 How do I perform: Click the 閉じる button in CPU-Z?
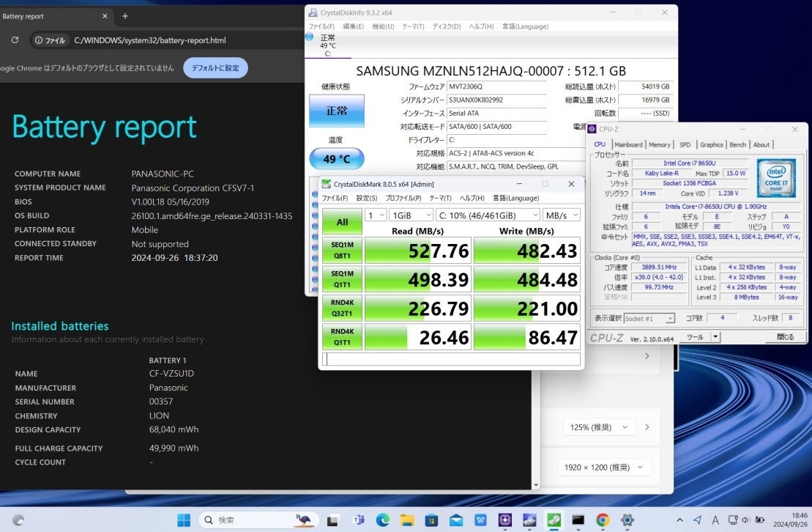(x=786, y=337)
